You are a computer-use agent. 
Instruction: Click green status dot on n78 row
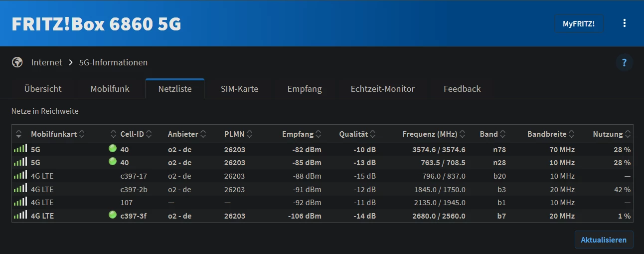113,149
